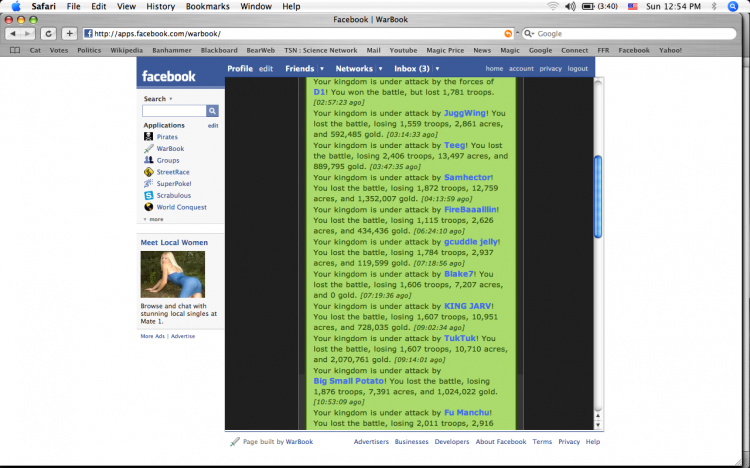Click the facebook logo
This screenshot has height=468, width=750.
click(x=168, y=76)
